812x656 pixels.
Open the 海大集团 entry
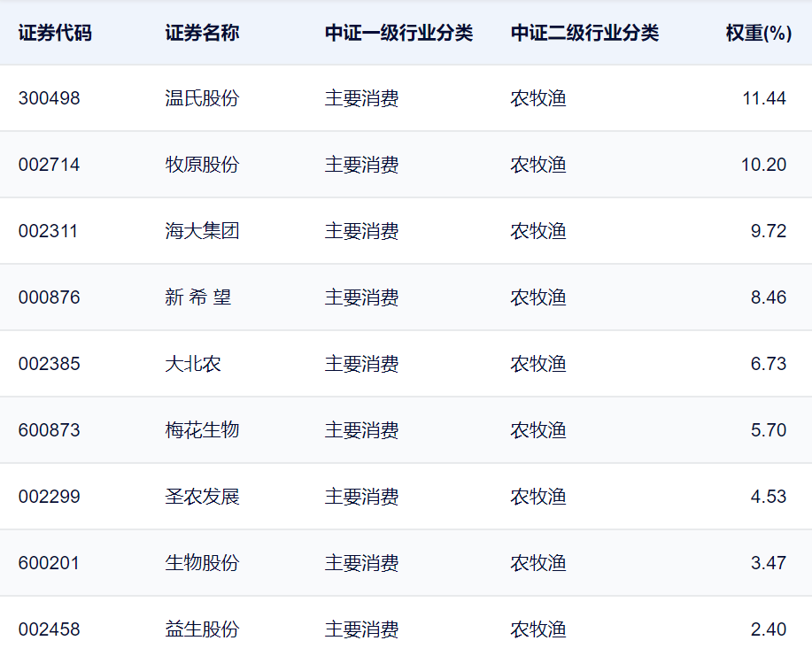coord(202,230)
